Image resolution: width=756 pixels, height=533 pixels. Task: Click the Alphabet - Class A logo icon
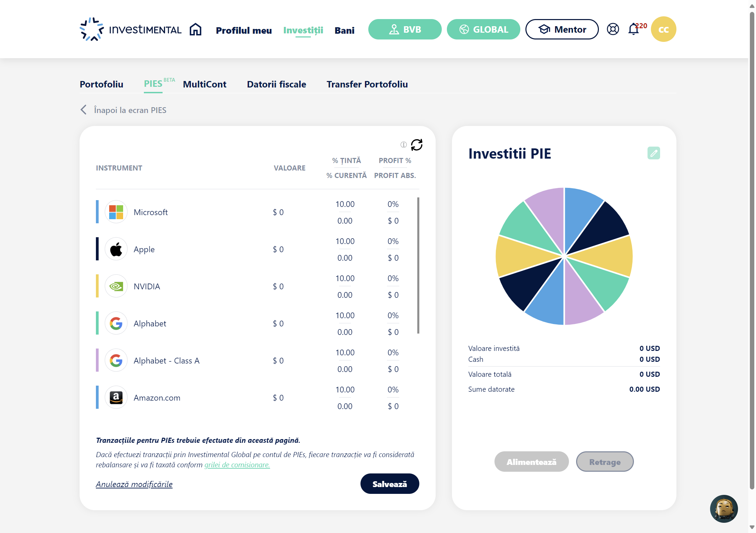tap(116, 360)
